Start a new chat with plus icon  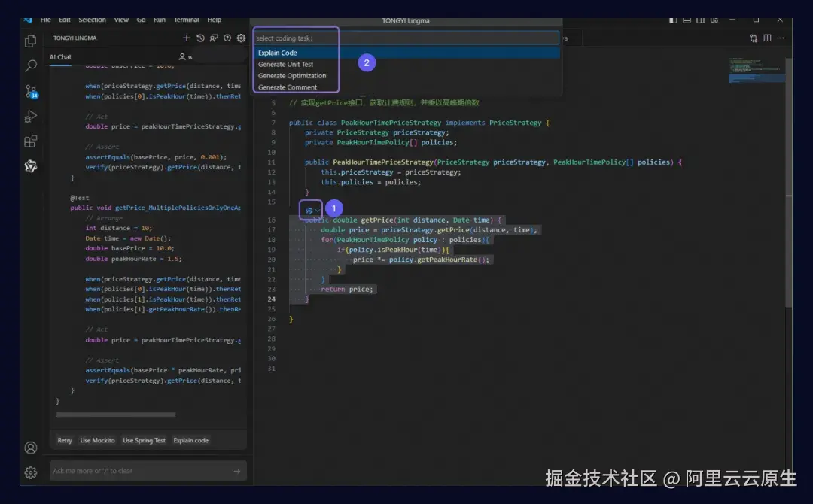coord(187,38)
